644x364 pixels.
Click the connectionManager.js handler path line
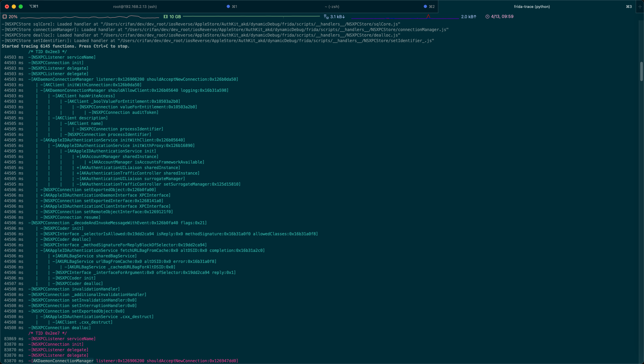click(225, 30)
